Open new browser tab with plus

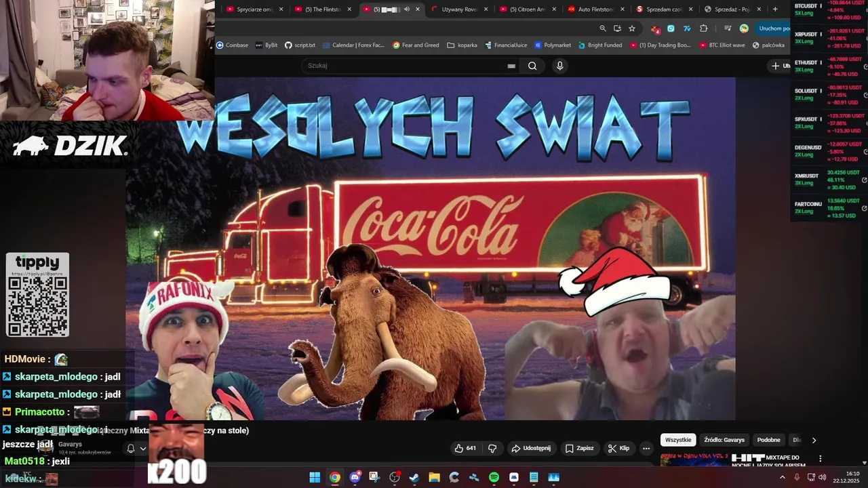coord(775,9)
